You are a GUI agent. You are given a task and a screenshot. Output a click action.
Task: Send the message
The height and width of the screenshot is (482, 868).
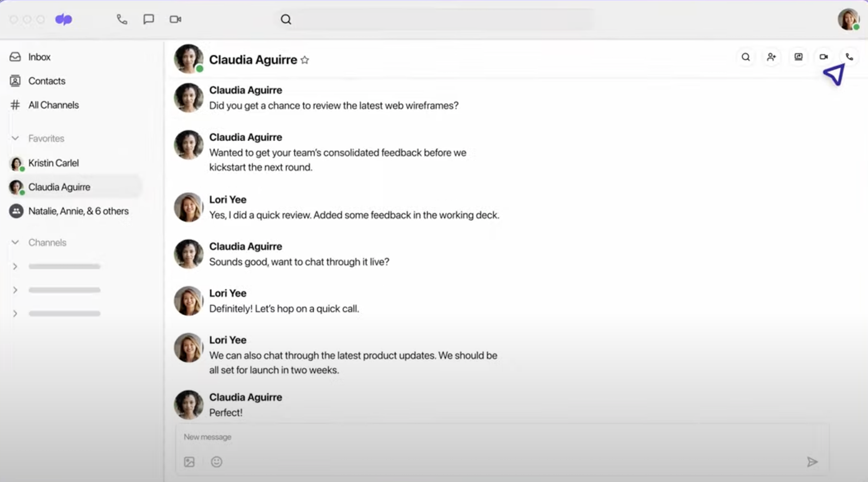812,462
